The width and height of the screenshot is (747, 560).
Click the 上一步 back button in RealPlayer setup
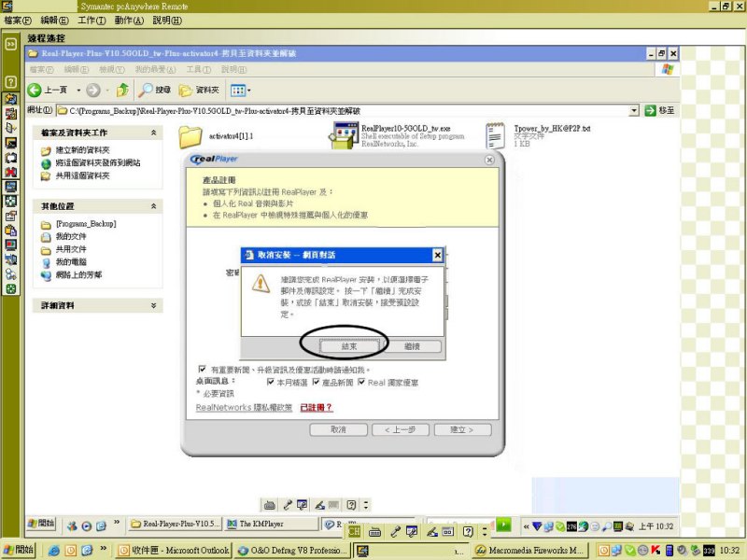[x=401, y=429]
